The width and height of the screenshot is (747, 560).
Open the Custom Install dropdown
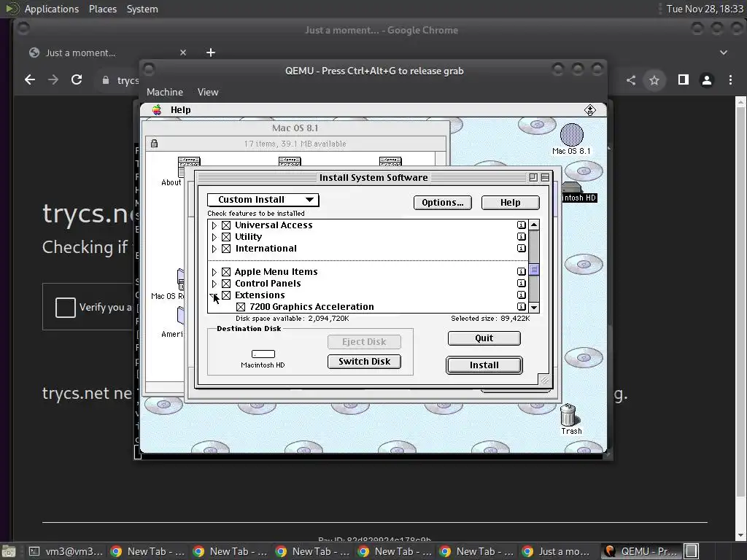point(263,200)
